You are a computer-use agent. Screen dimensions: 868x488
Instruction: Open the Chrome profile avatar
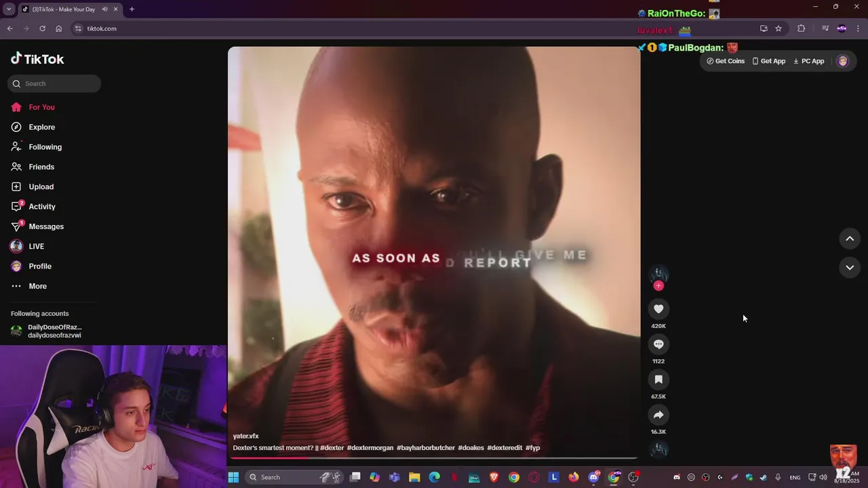pos(842,28)
